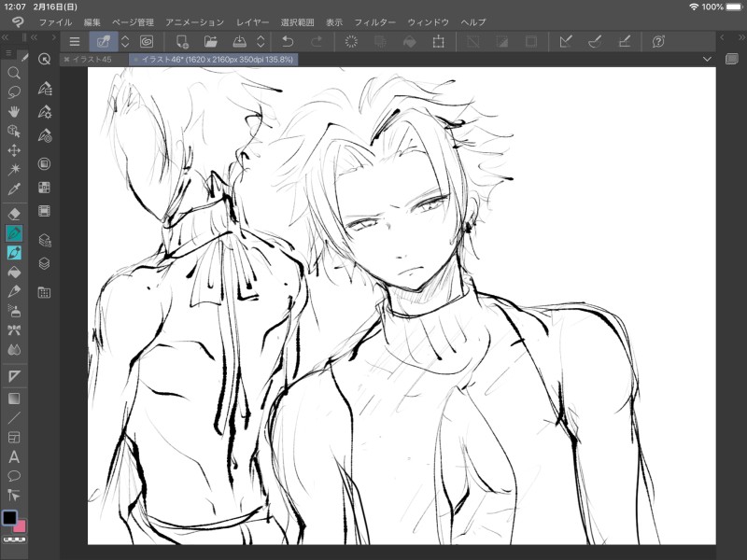
Task: Toggle the touch gesture pen mode button
Action: pyautogui.click(x=104, y=41)
